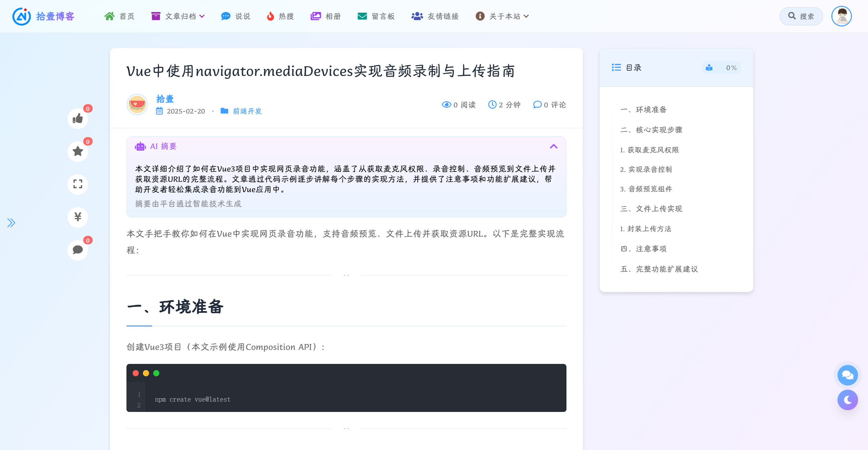Image resolution: width=868 pixels, height=450 pixels.
Task: Click the 搜索 search box
Action: tap(801, 16)
